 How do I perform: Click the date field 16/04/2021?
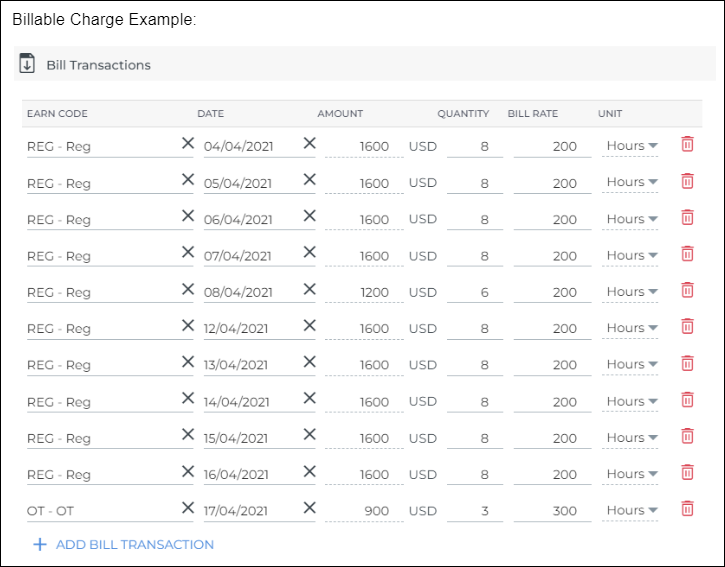(253, 475)
